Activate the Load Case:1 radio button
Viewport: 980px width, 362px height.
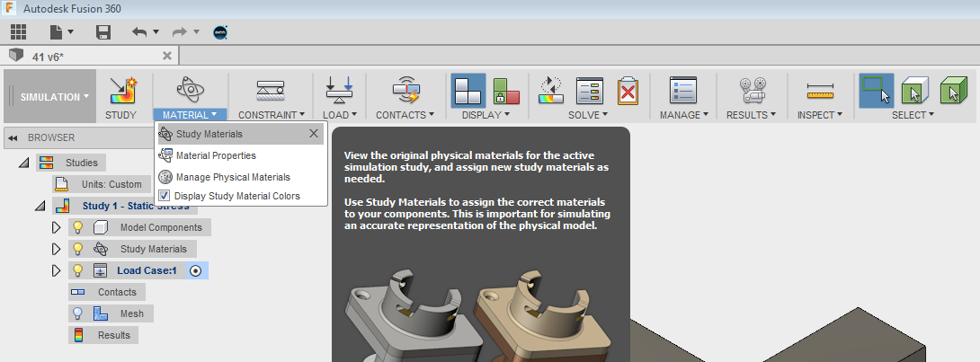(x=195, y=270)
